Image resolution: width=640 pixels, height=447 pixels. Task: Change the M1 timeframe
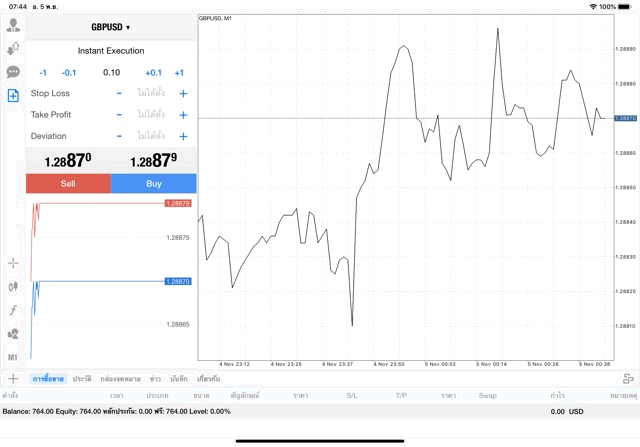point(13,357)
